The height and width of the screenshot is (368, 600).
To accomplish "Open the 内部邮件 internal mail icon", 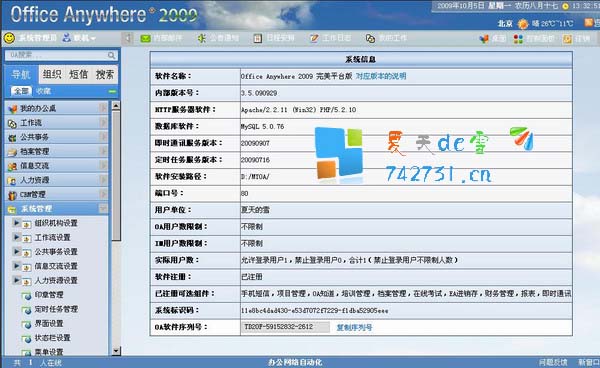I will tap(145, 38).
